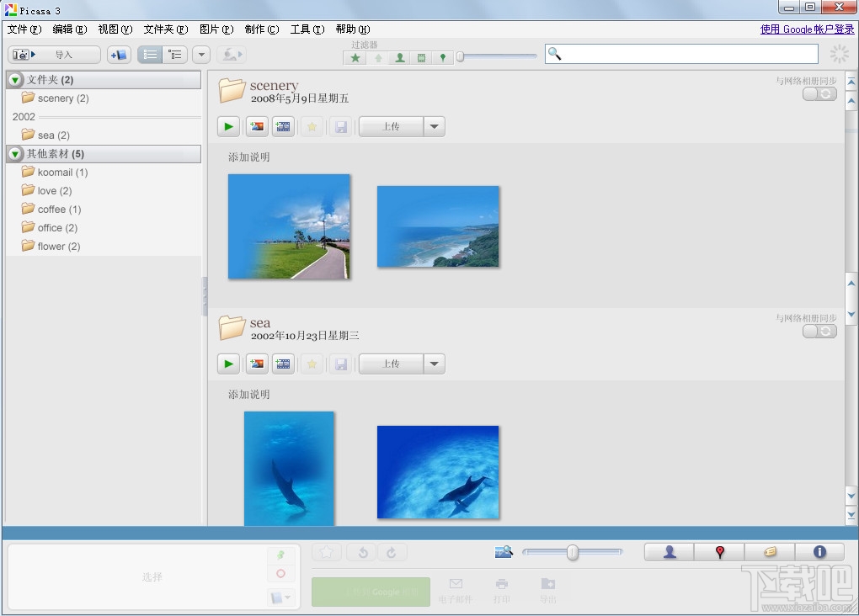
Task: Open upload dropdown arrow for sea folder
Action: point(435,364)
